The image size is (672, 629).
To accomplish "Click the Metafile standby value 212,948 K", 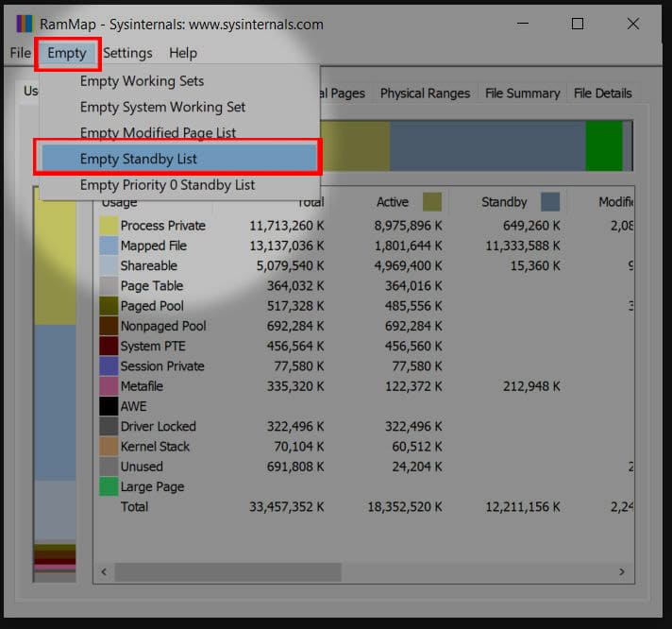I will tap(531, 386).
